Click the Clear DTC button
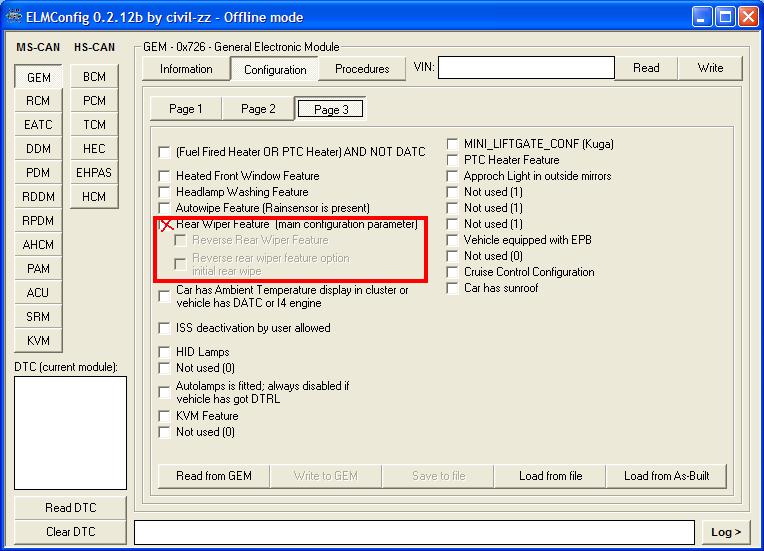This screenshot has width=764, height=551. 71,532
